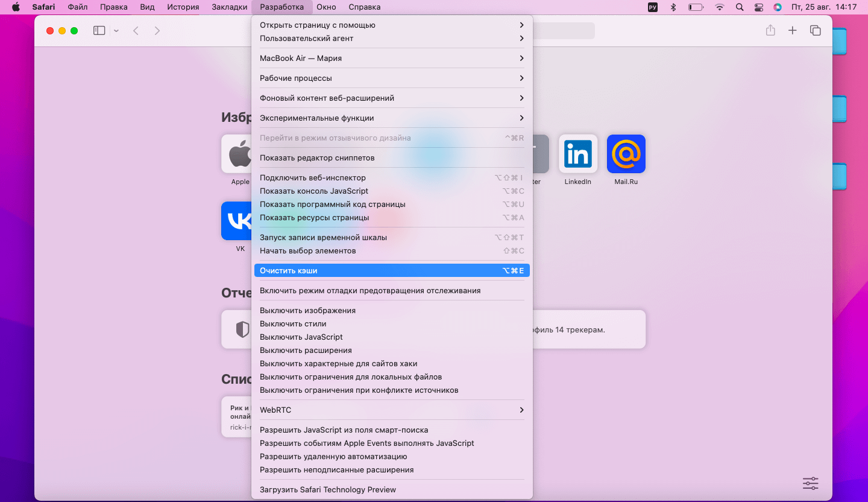Open the sidebar dropdown chevron

[116, 31]
